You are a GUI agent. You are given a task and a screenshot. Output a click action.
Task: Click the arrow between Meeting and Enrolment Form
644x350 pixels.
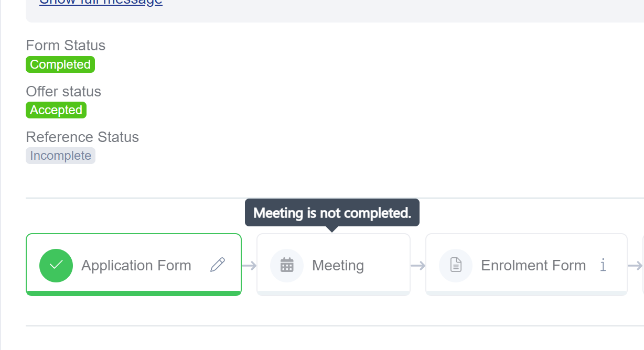coord(418,266)
